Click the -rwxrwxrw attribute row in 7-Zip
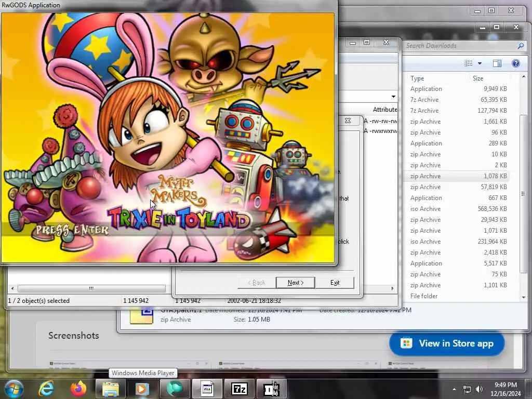The width and height of the screenshot is (532, 399). click(380, 131)
